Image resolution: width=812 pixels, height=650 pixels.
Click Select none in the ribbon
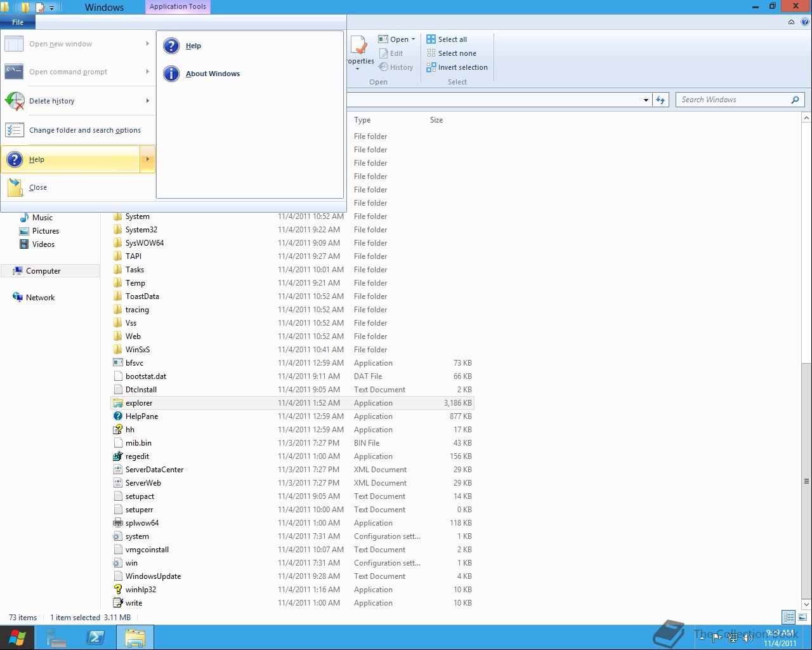click(451, 53)
